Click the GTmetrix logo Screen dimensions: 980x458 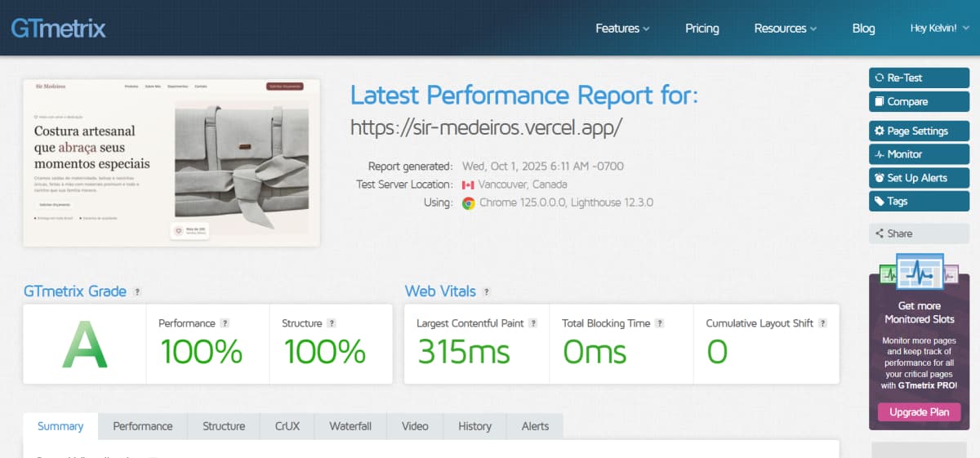(58, 29)
